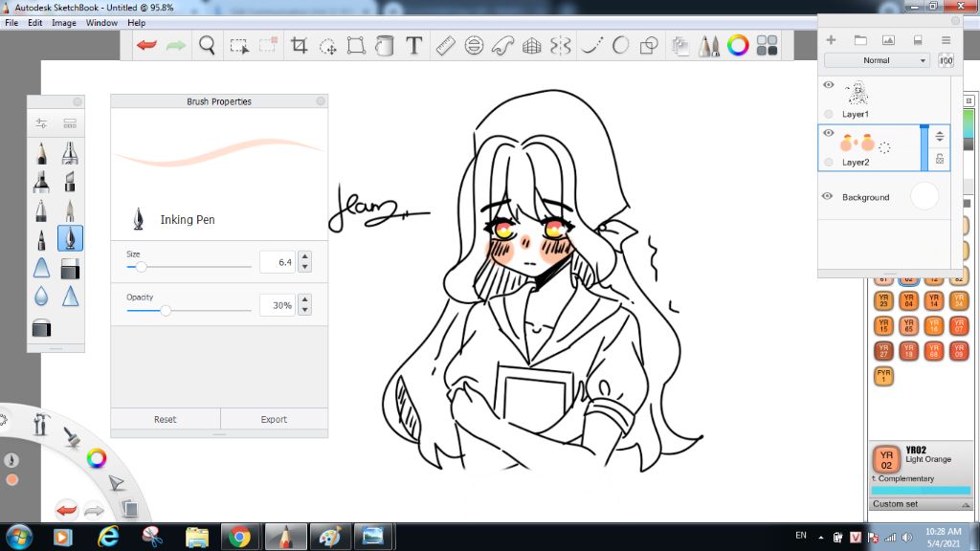Viewport: 980px width, 551px height.
Task: Hide Layer2 with its eye icon
Action: click(x=829, y=133)
